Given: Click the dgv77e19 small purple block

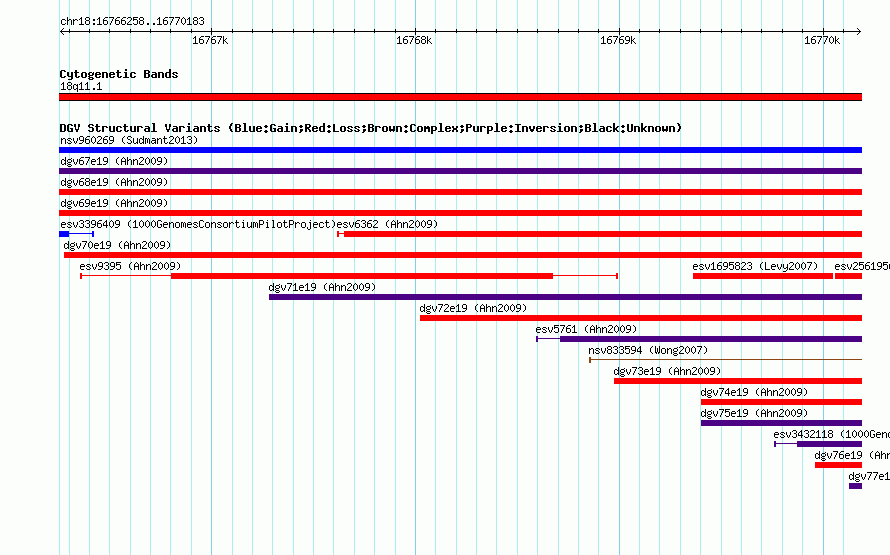Looking at the screenshot, I should point(855,486).
